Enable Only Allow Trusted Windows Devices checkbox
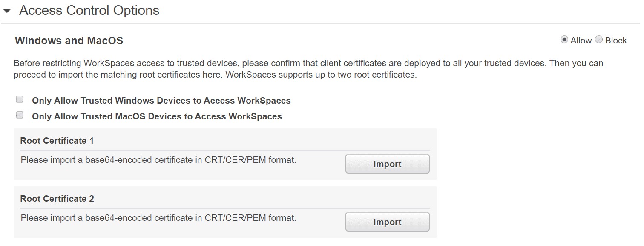644x246 pixels. click(20, 99)
